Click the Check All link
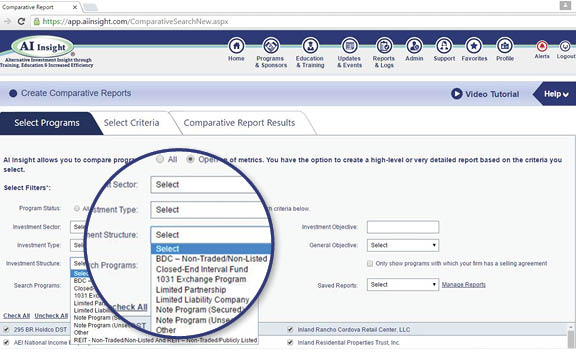576x360 pixels. 17,316
